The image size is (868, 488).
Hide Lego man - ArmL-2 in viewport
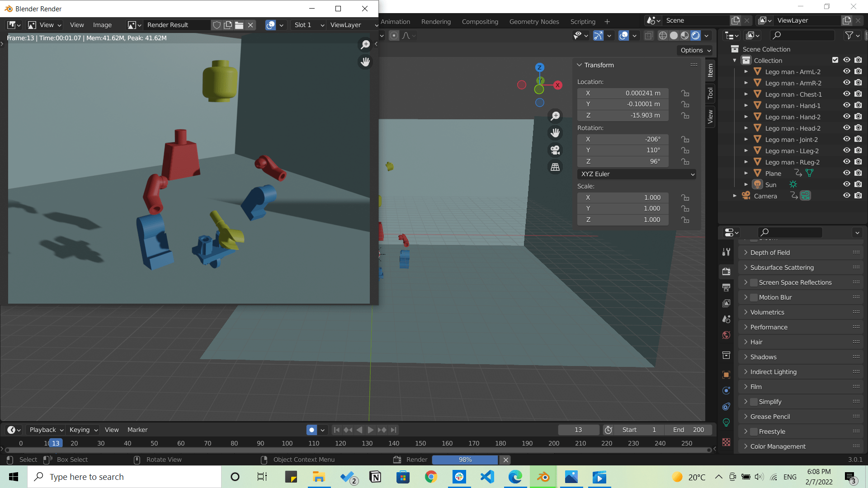coord(847,71)
